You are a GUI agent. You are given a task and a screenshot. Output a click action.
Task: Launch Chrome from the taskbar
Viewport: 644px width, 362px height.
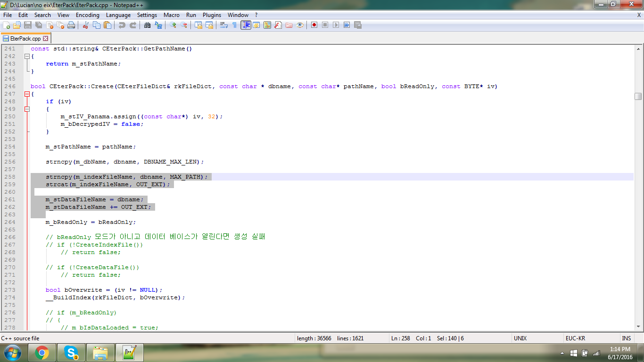tap(42, 353)
